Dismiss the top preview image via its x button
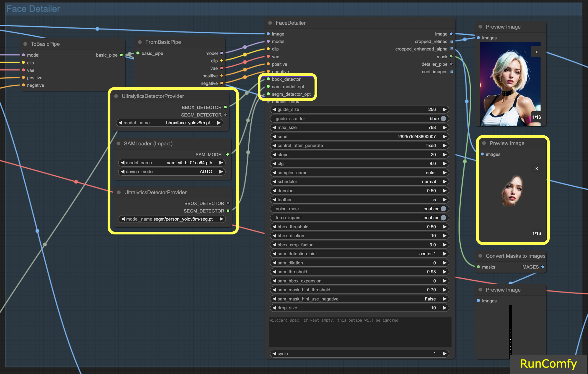Viewport: 588px width, 374px height. [x=536, y=52]
